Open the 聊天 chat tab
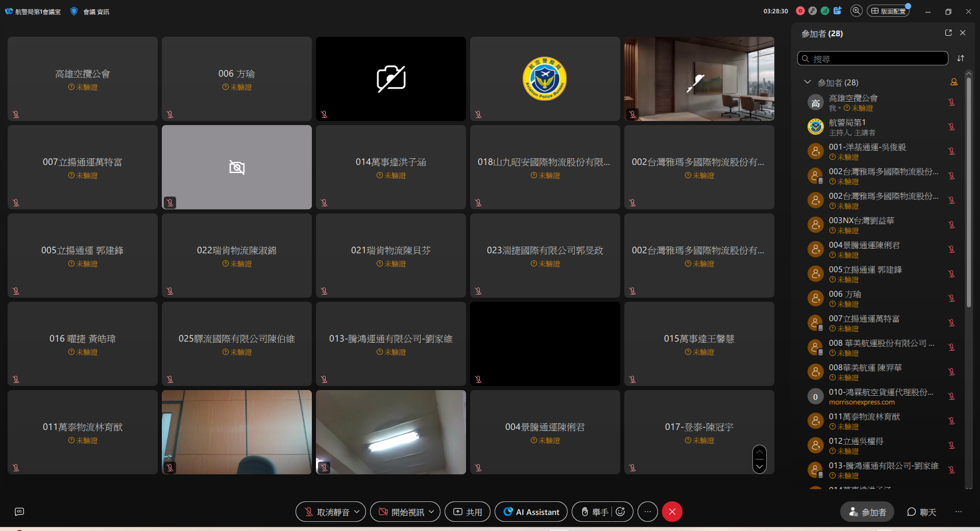Viewport: 980px width, 531px height. pyautogui.click(x=921, y=512)
